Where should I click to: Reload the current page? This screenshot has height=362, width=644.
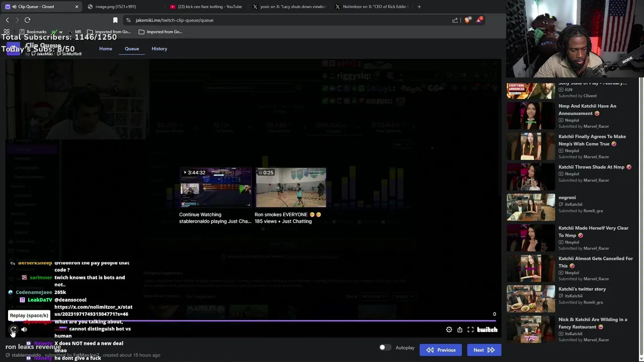tap(28, 20)
